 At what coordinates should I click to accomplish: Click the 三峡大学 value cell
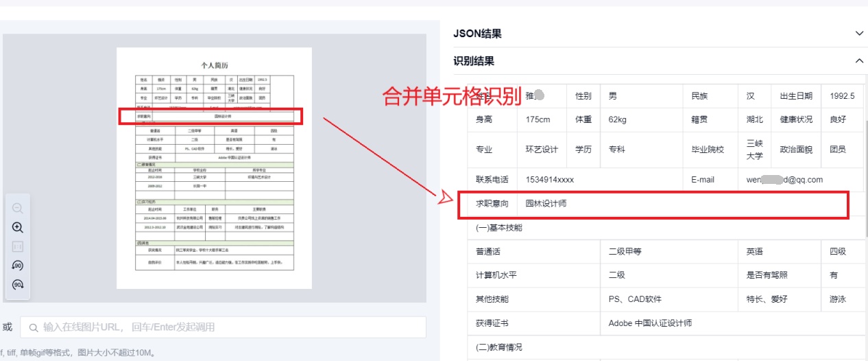click(x=755, y=150)
